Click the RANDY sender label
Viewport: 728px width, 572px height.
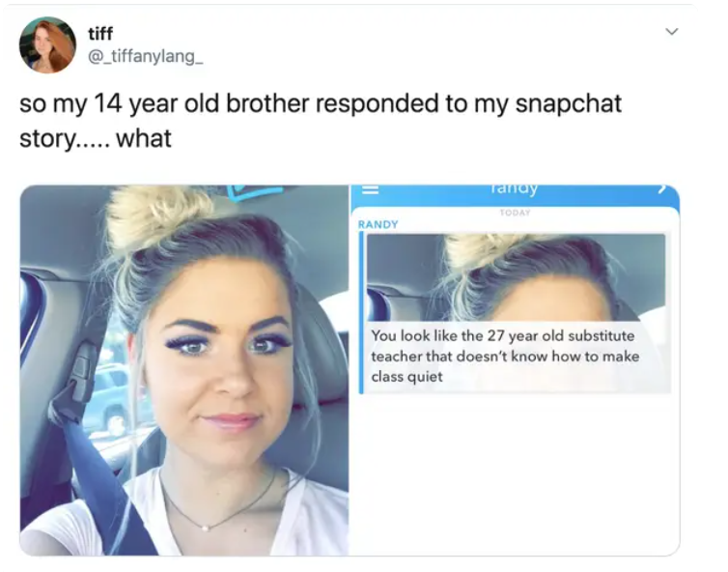click(378, 224)
